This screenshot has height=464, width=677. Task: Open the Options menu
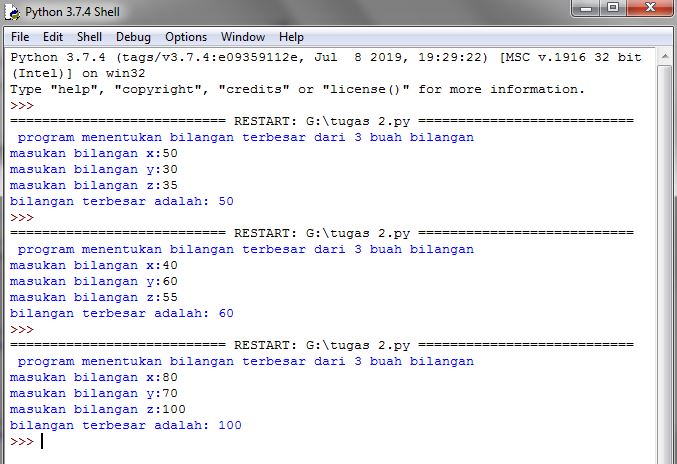(186, 37)
